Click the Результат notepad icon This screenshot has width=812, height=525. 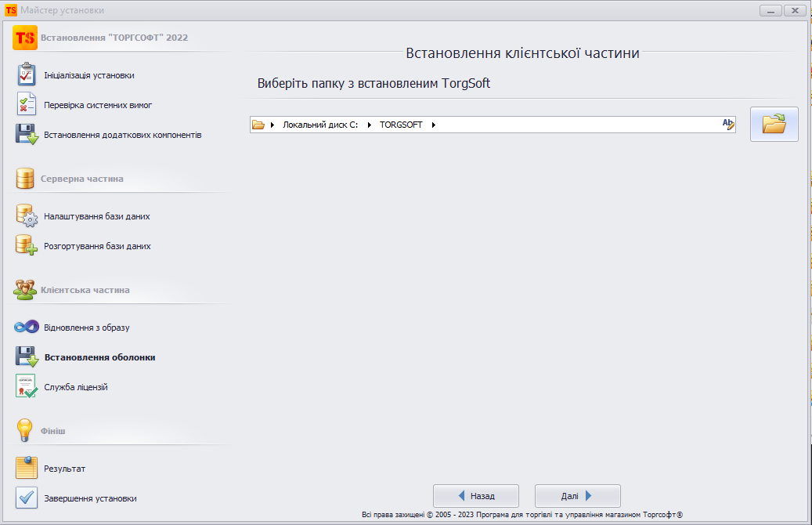click(27, 469)
